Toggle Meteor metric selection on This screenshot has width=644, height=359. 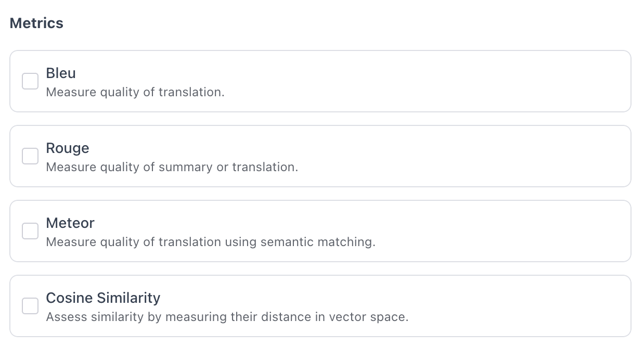30,231
